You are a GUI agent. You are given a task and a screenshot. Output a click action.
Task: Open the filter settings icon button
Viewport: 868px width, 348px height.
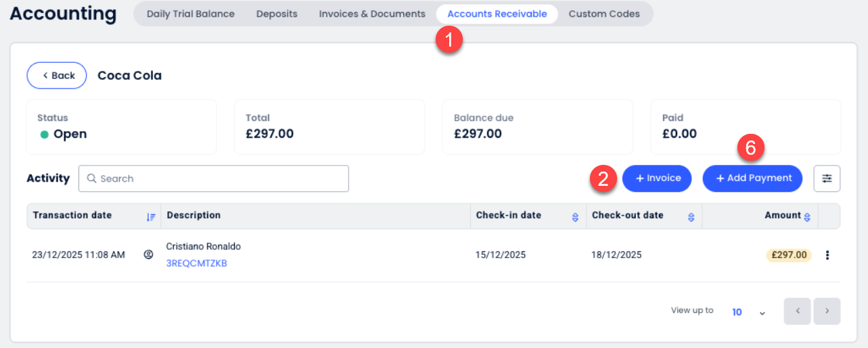point(827,178)
